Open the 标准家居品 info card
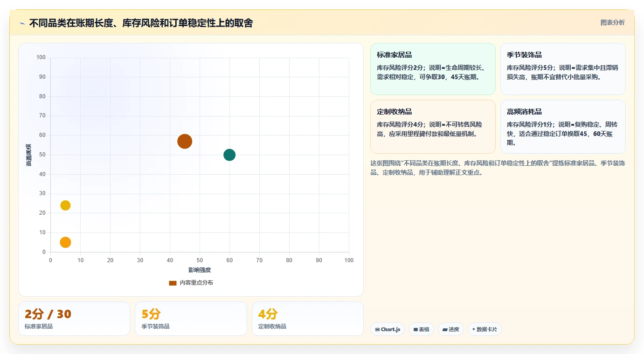Image resolution: width=644 pixels, height=354 pixels. [x=433, y=69]
